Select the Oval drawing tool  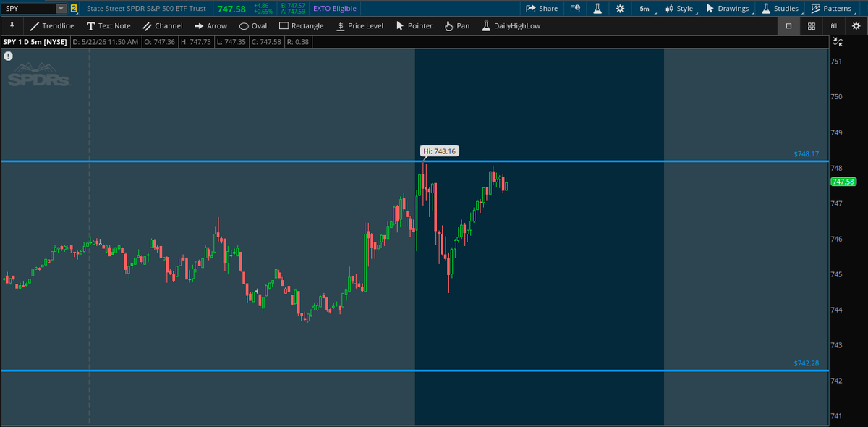[253, 25]
